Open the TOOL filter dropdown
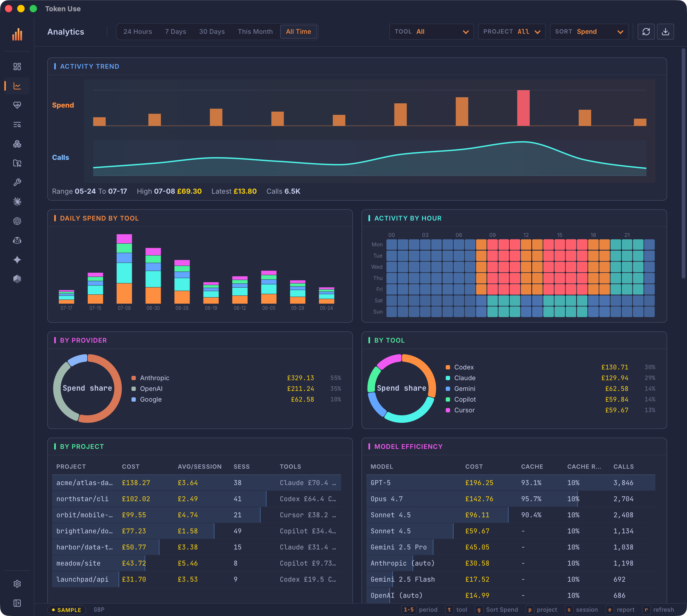This screenshot has width=687, height=616. pos(431,31)
